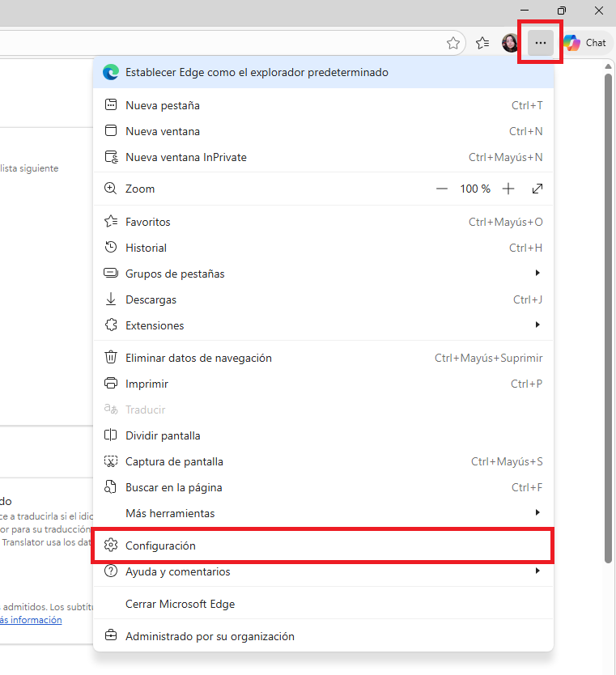Click the vertical scrollbar thumb
The height and width of the screenshot is (675, 616).
point(608,319)
